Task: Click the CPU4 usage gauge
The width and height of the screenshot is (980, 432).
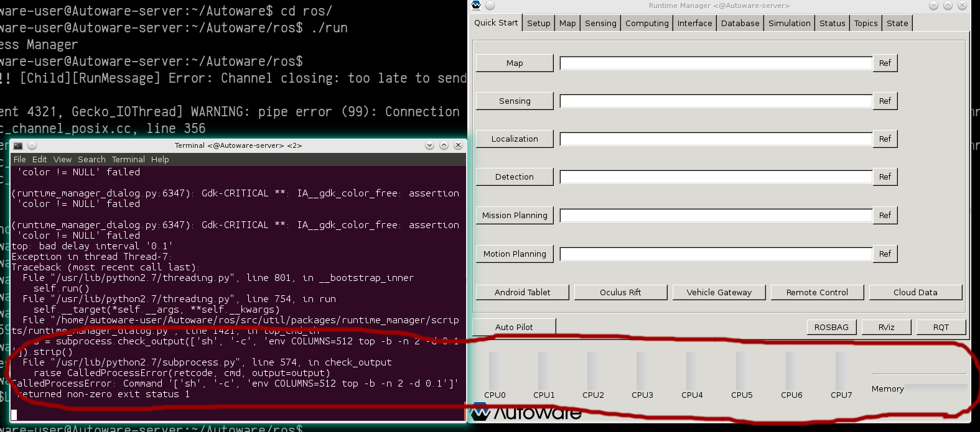Action: (x=691, y=370)
